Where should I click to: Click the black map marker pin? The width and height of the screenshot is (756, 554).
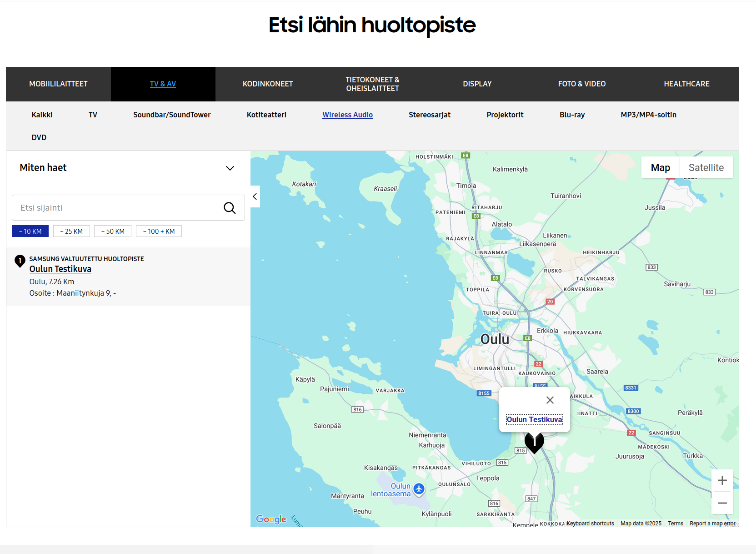534,442
